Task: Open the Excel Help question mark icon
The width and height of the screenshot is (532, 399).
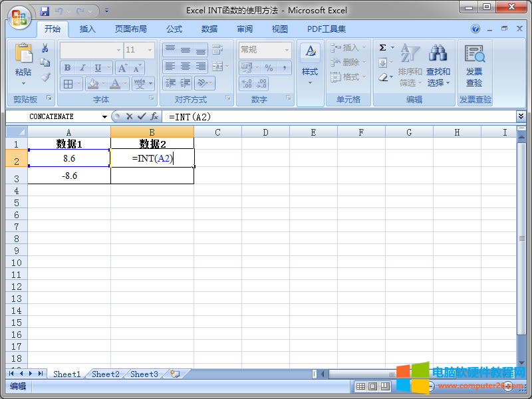Action: [475, 29]
